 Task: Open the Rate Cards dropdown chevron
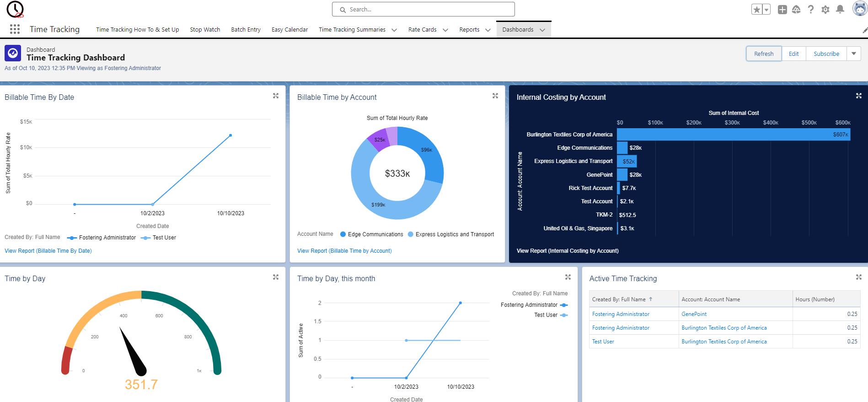click(x=445, y=30)
